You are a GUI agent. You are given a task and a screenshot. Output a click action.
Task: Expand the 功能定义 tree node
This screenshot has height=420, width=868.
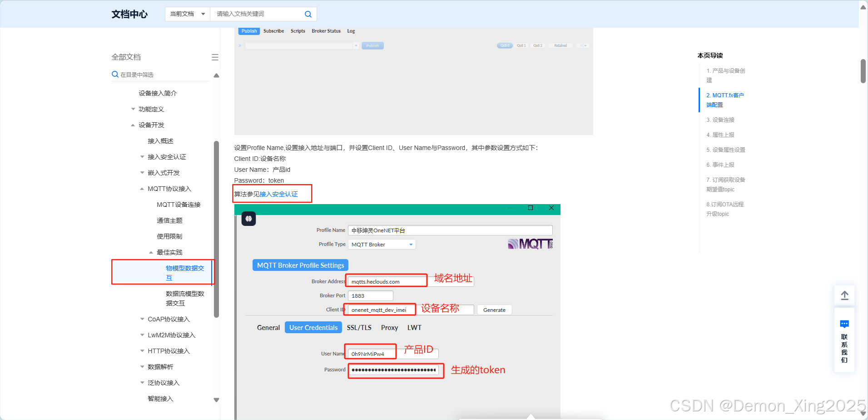[133, 109]
